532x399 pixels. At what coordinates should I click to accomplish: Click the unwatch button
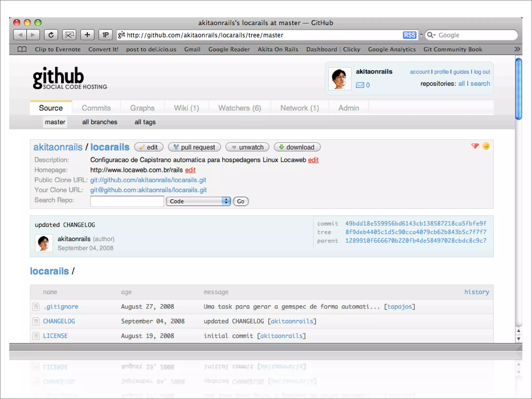(x=247, y=147)
